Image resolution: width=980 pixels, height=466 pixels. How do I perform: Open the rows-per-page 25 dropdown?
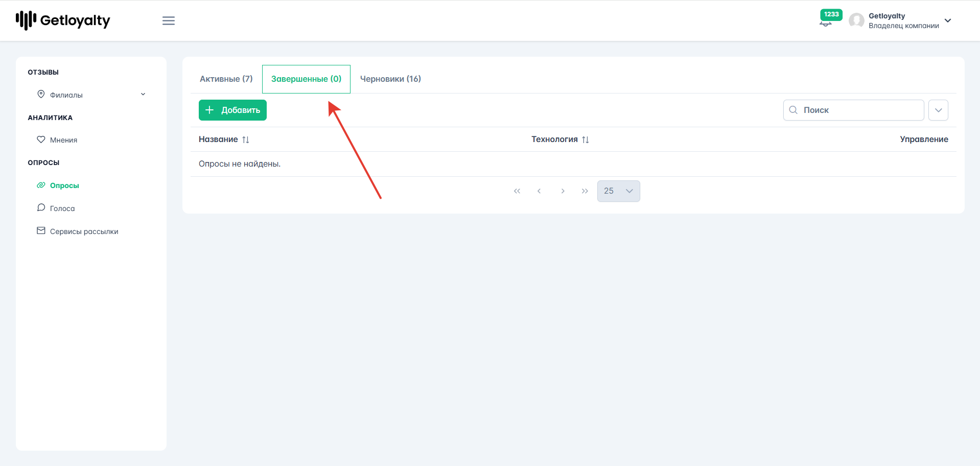point(618,191)
